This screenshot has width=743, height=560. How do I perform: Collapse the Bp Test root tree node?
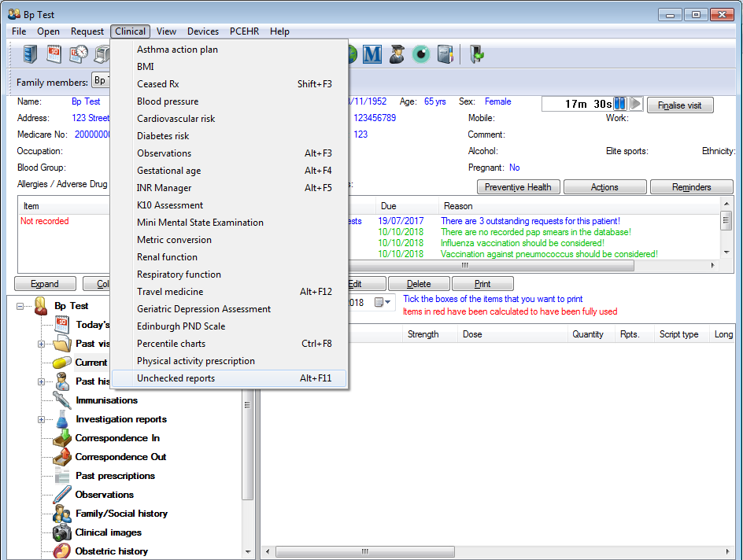coord(20,306)
